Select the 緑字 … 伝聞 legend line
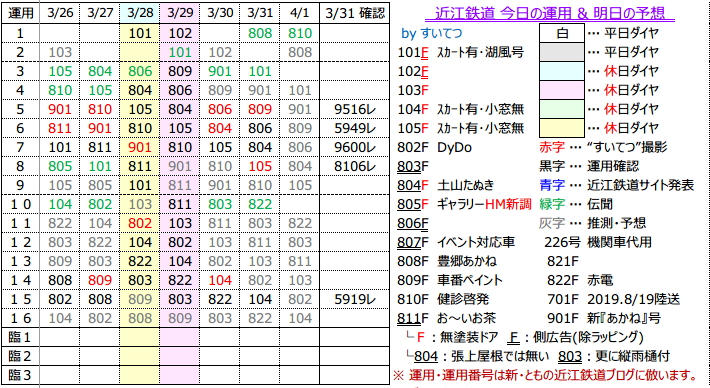This screenshot has width=710, height=388. click(576, 205)
